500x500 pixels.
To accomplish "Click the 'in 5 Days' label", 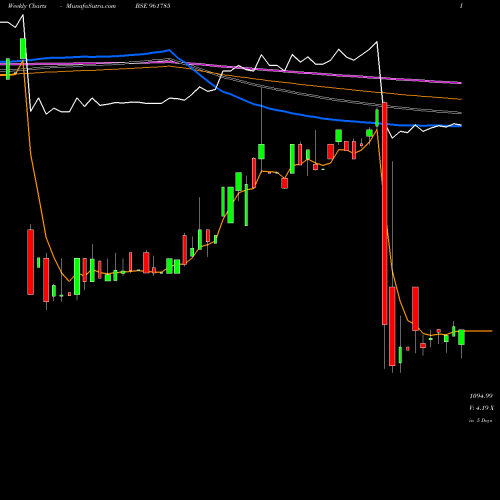I will pos(480,421).
